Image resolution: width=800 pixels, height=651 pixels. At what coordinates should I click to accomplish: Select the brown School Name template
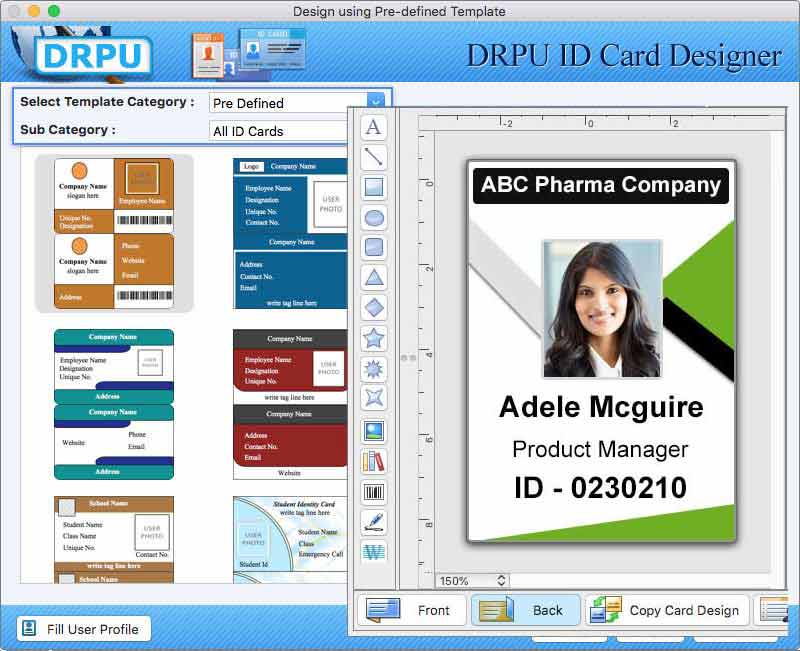click(x=114, y=539)
